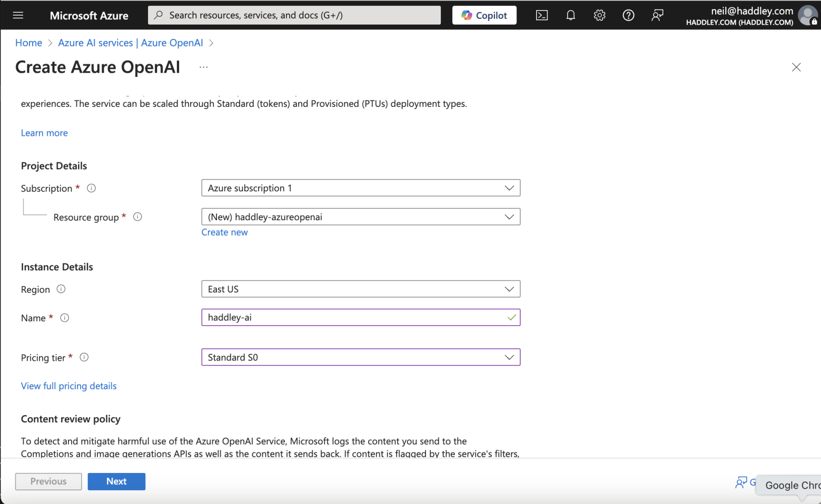Image resolution: width=821 pixels, height=504 pixels.
Task: Open the Pricing tier dropdown
Action: tap(360, 358)
